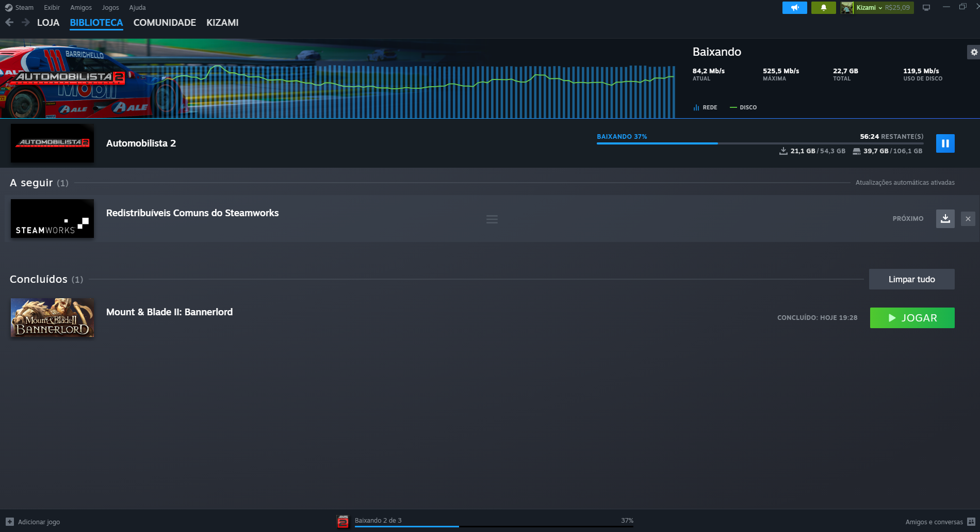Viewport: 980px width, 532px height.
Task: Click the Kizami profile avatar
Action: point(847,8)
